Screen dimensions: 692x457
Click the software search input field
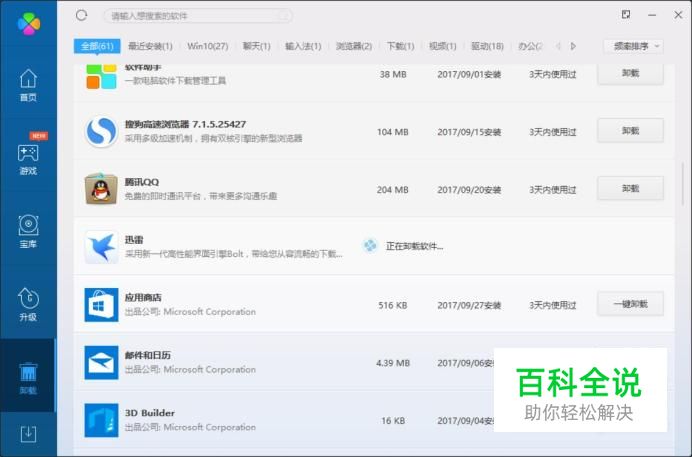click(x=198, y=16)
